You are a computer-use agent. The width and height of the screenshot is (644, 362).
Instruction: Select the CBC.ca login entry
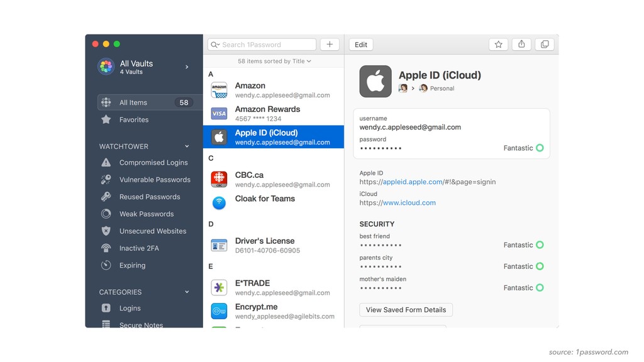(274, 179)
